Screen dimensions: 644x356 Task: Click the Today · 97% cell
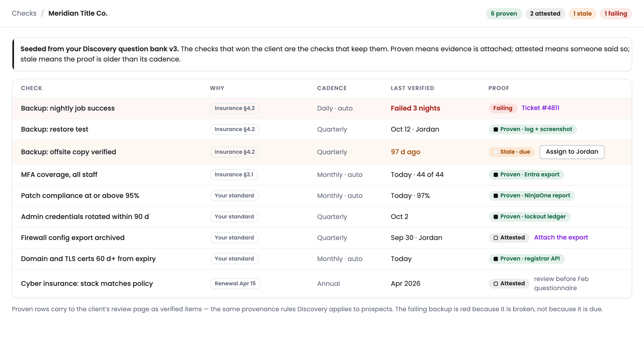(410, 196)
